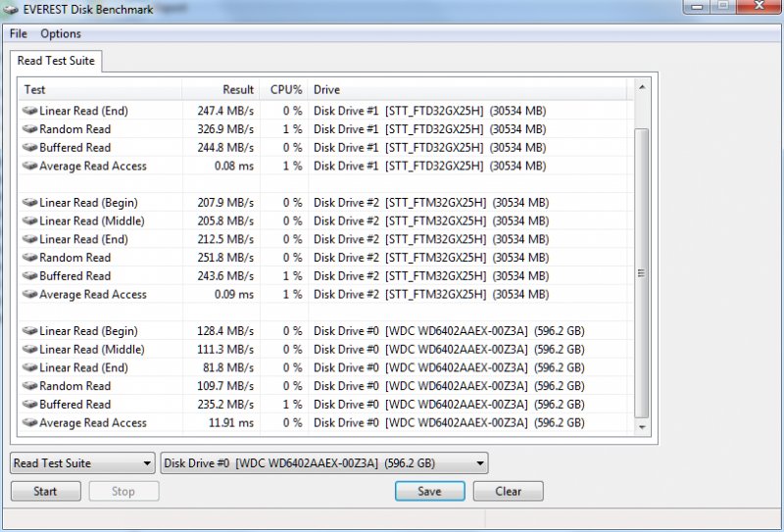The width and height of the screenshot is (784, 532).
Task: Click disk icon beside 109.7 MB/s Random Read
Action: [x=30, y=385]
